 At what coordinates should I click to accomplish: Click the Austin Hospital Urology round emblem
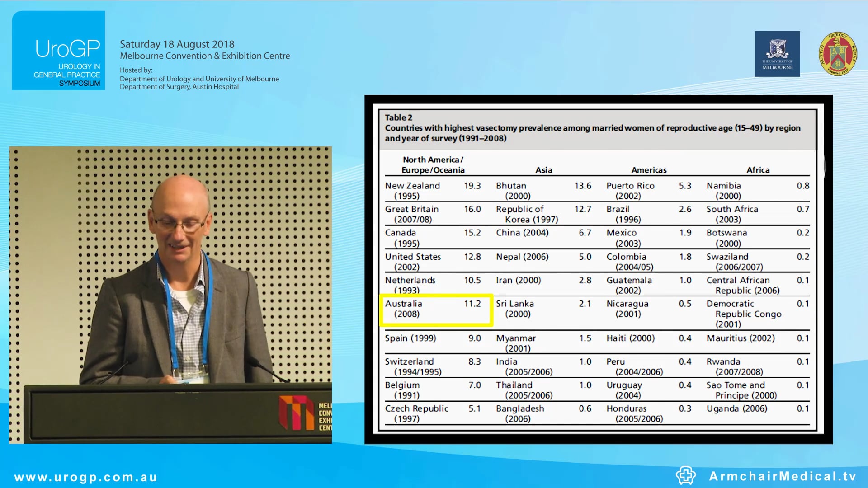pos(838,54)
